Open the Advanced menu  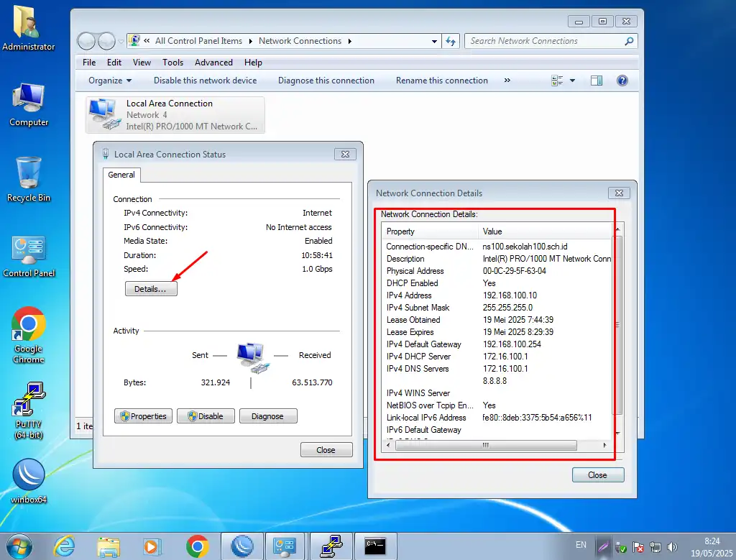click(x=213, y=63)
